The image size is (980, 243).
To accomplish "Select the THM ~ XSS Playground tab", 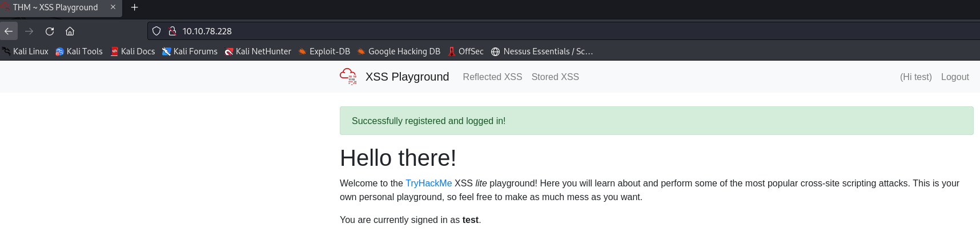I will click(55, 7).
